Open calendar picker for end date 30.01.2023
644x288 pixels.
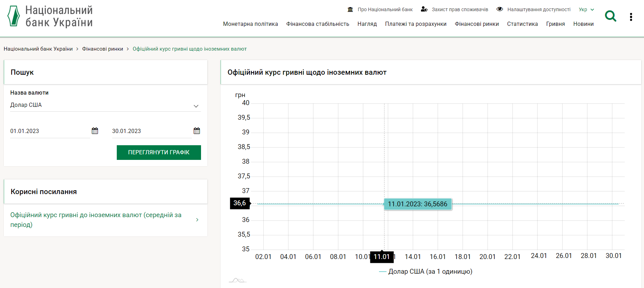[x=197, y=131]
